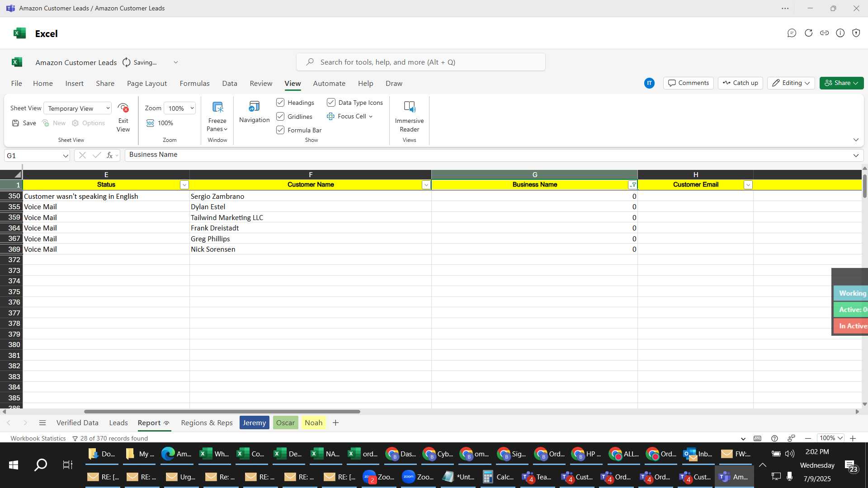Click the Focus Cell icon

330,117
